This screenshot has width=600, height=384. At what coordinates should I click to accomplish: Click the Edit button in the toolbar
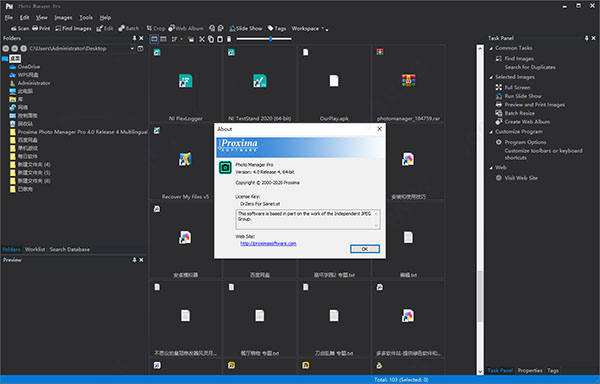pos(105,28)
